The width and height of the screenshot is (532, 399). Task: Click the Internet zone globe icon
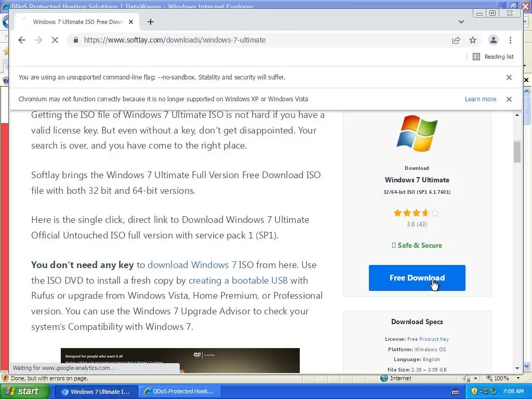[384, 378]
